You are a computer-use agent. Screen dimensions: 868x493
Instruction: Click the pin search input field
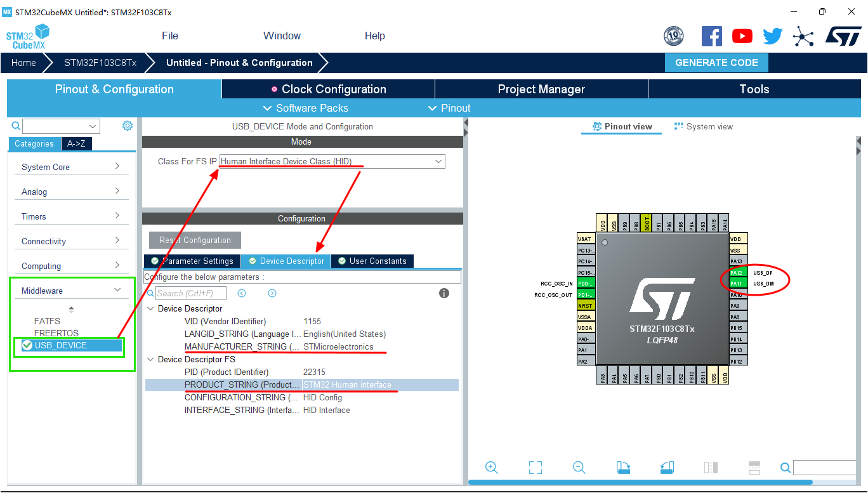pyautogui.click(x=824, y=468)
